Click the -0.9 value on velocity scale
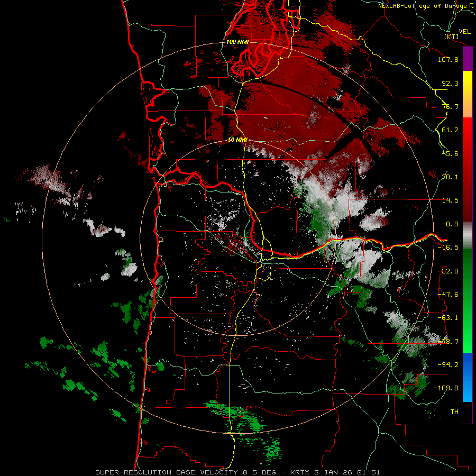476x476 pixels. pos(450,224)
